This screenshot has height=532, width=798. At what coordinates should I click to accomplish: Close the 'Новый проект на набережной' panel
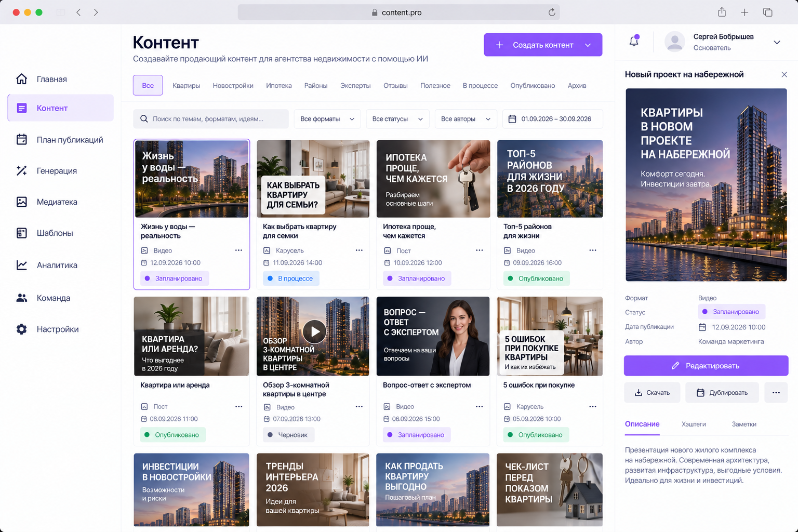click(x=784, y=75)
